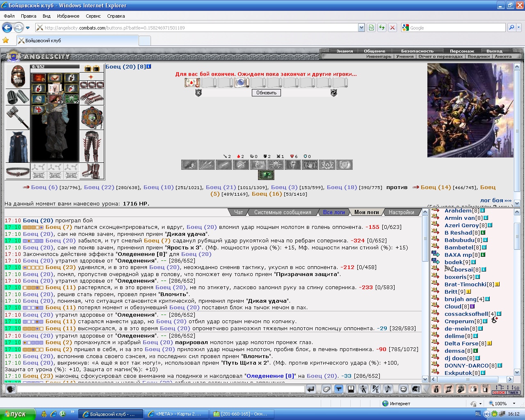Viewport: 525px width, 420px height.
Task: Open recent pages dropdown next to Forward
Action: point(28,28)
